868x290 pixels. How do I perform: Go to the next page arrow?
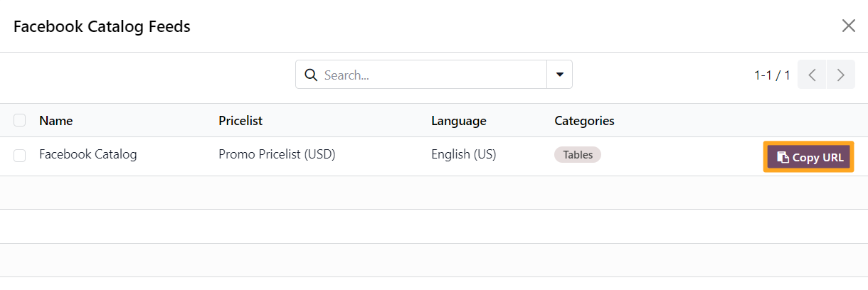841,75
